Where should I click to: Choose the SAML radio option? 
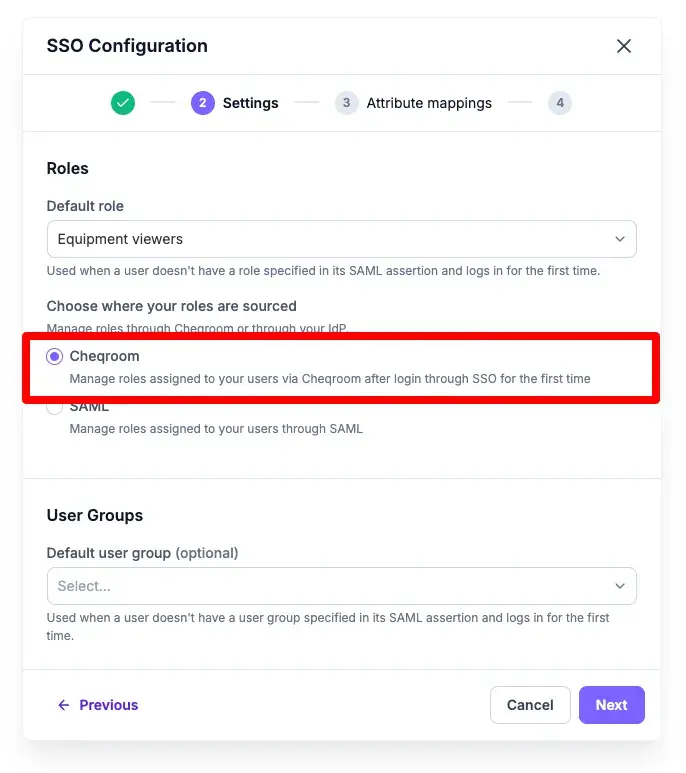pyautogui.click(x=55, y=408)
